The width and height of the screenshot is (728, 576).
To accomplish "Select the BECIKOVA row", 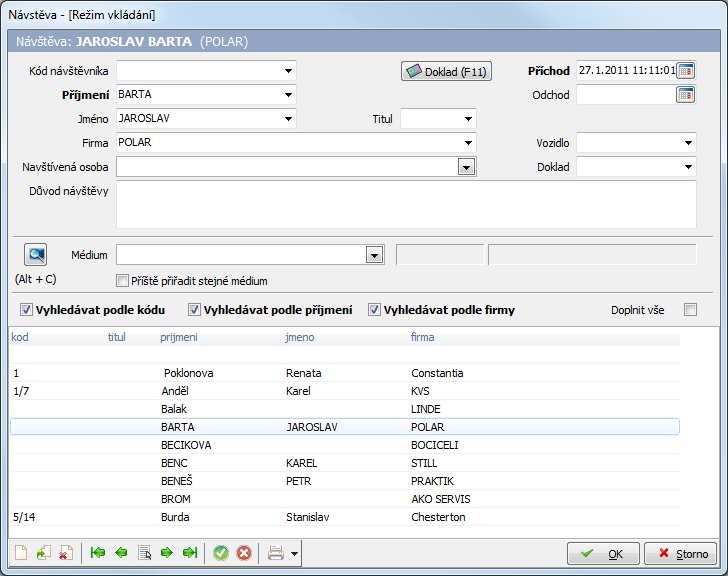I will pos(345,445).
